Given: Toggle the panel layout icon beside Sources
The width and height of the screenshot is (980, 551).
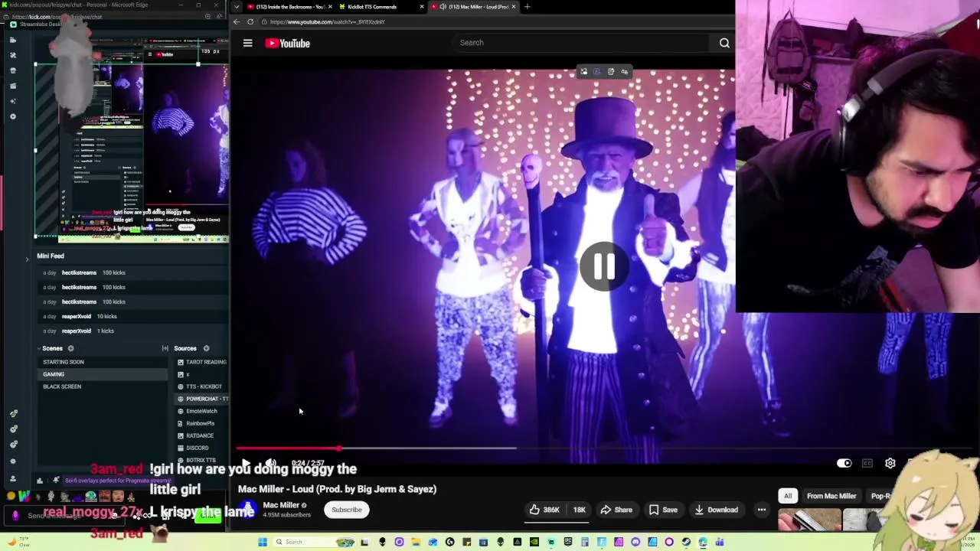Looking at the screenshot, I should [x=165, y=348].
